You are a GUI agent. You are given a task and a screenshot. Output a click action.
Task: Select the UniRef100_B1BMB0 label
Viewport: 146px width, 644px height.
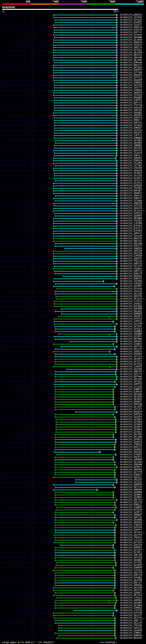click(131, 331)
